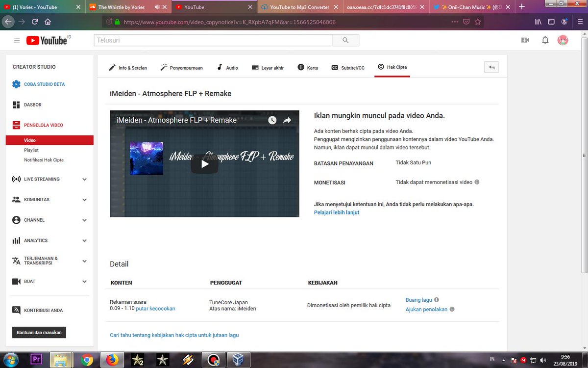The image size is (588, 368).
Task: Switch to the Audio tab
Action: 227,68
